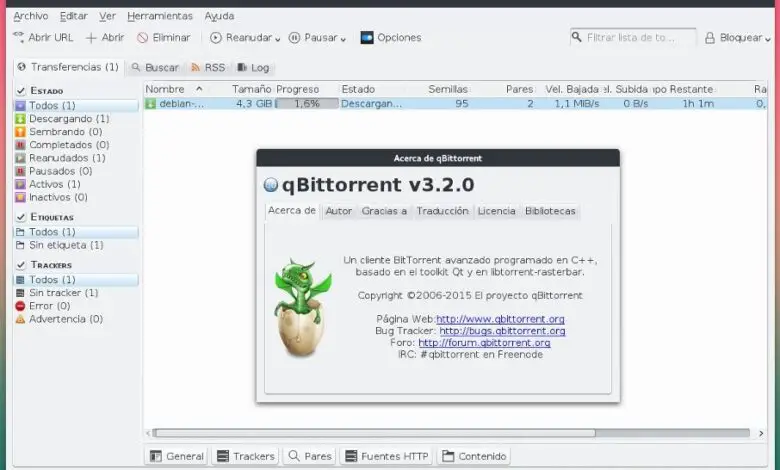Viewport: 780px width, 470px height.
Task: Open the forum.qbittorrent.org link
Action: (484, 343)
